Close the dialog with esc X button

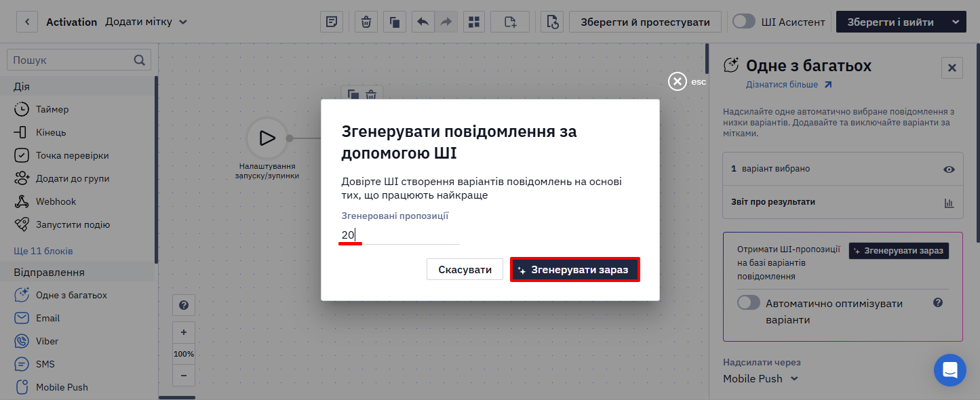click(678, 81)
